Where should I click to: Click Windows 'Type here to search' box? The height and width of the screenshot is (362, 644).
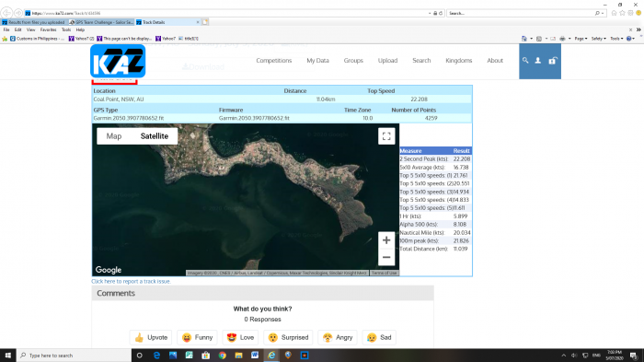(74, 356)
